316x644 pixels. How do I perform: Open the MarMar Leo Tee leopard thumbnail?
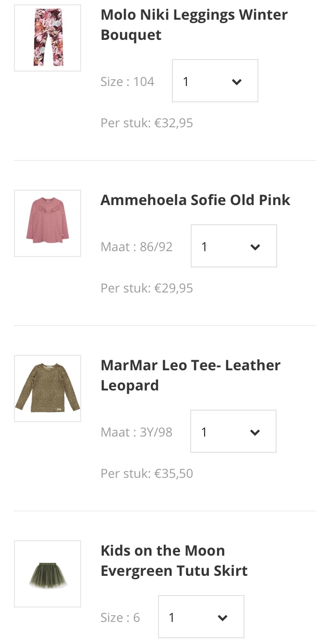(48, 389)
